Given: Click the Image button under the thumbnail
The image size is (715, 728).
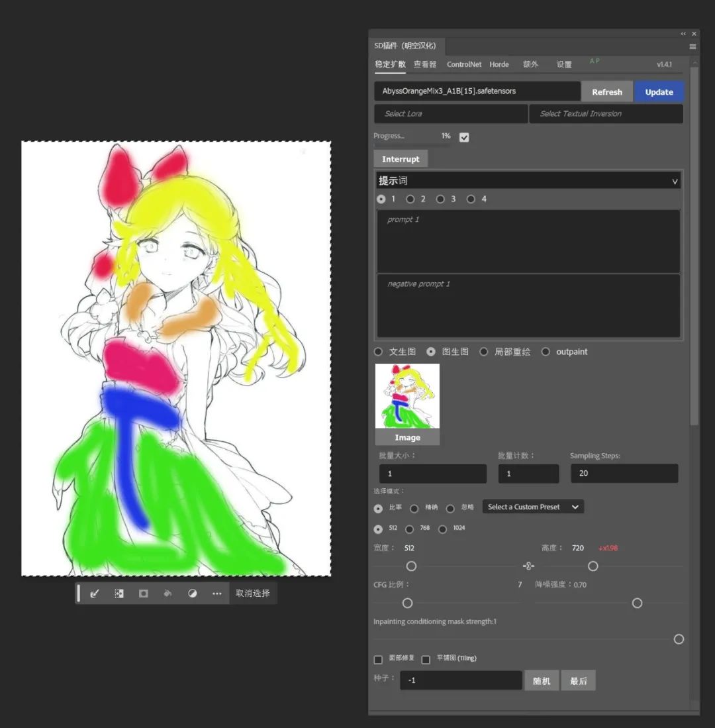Looking at the screenshot, I should [407, 437].
